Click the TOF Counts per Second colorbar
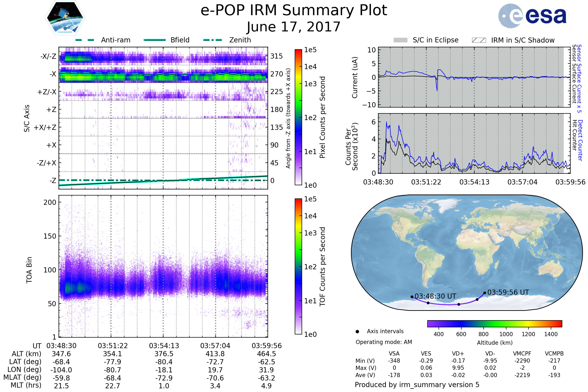The width and height of the screenshot is (588, 392). click(x=298, y=266)
